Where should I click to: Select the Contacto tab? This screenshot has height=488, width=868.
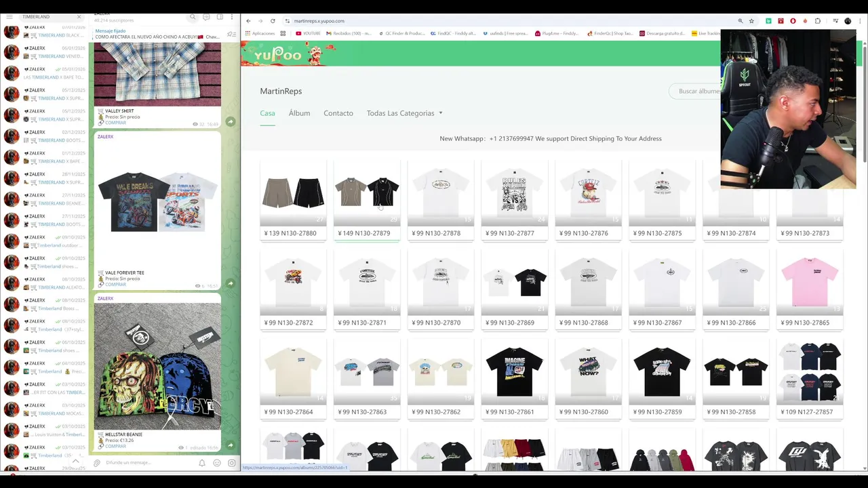click(338, 113)
